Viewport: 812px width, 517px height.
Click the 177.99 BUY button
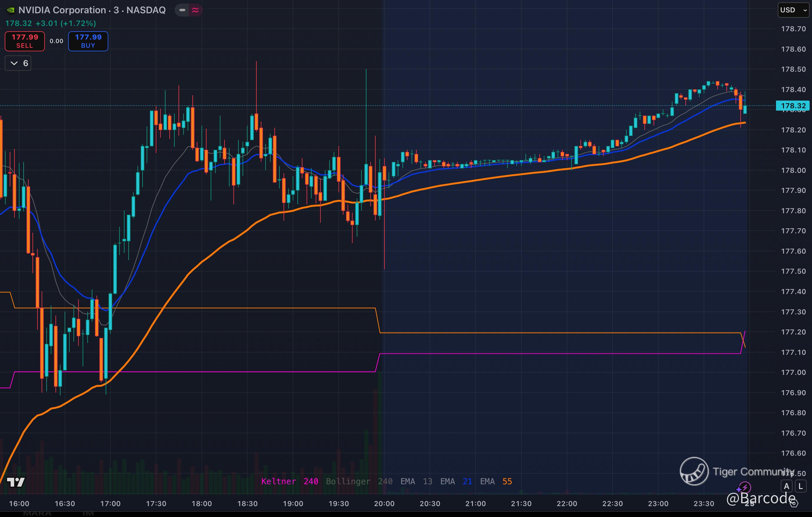(x=88, y=41)
